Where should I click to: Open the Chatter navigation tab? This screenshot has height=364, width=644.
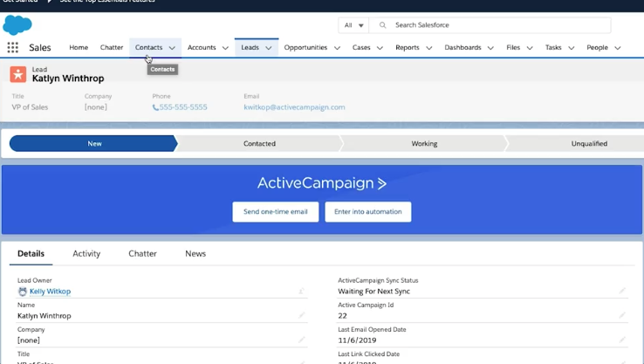112,48
